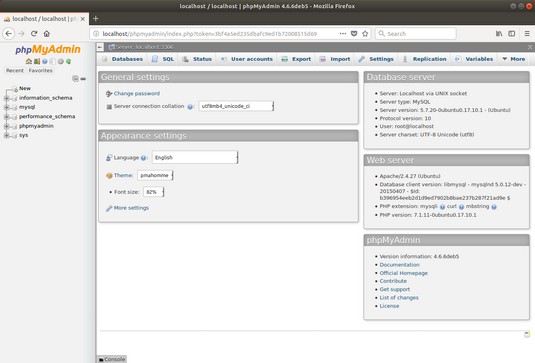535x363 pixels.
Task: Open the User accounts tab
Action: 247,59
